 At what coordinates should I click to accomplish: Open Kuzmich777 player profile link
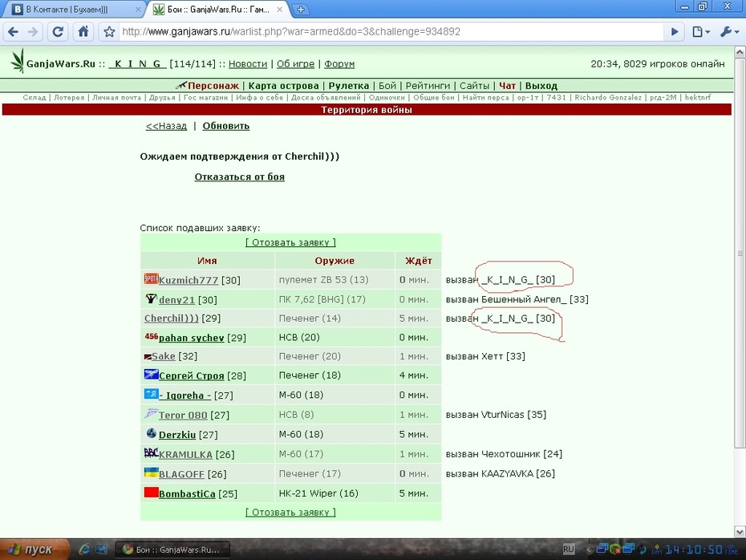pyautogui.click(x=189, y=280)
